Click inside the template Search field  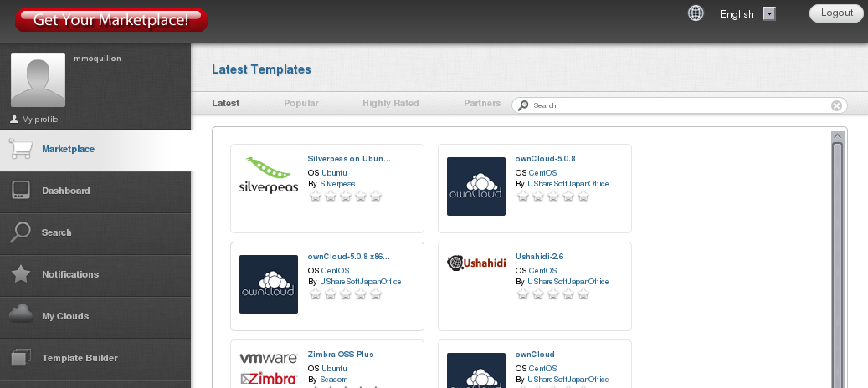pyautogui.click(x=678, y=106)
